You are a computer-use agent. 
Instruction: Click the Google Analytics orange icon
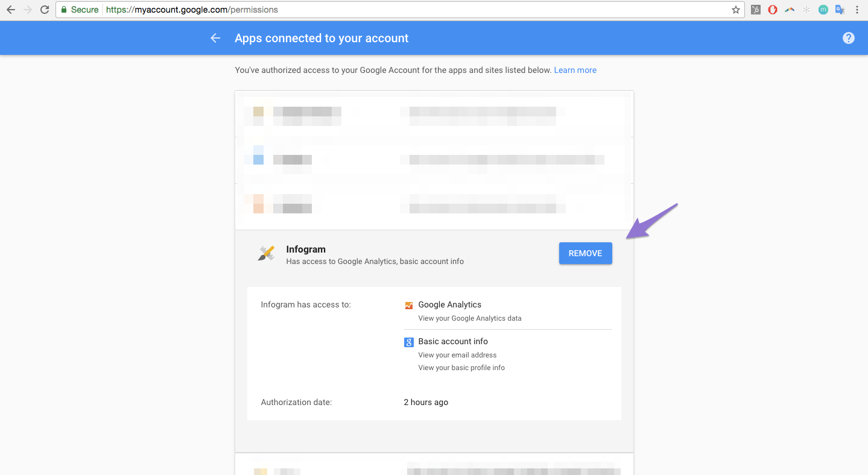click(409, 306)
